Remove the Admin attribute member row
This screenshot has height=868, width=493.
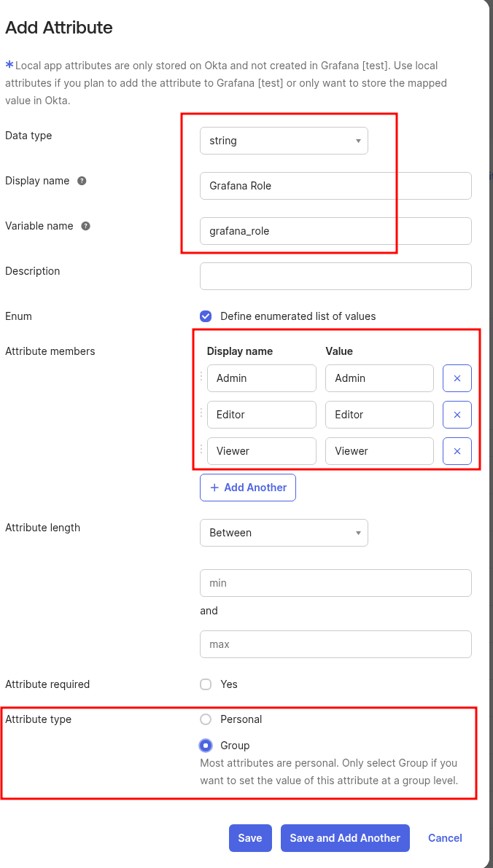click(x=457, y=378)
